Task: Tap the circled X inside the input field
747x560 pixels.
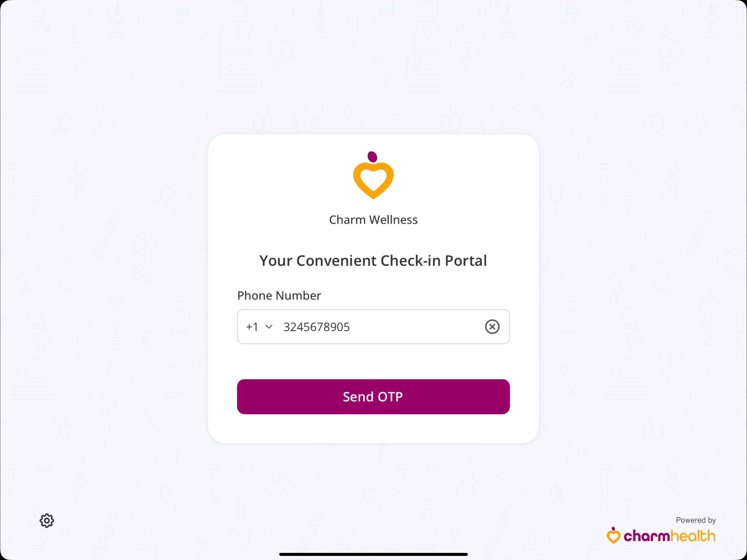Action: click(x=492, y=326)
